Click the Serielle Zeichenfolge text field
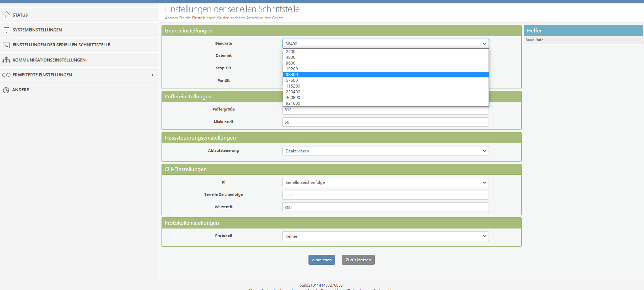This screenshot has width=644, height=290. point(385,195)
